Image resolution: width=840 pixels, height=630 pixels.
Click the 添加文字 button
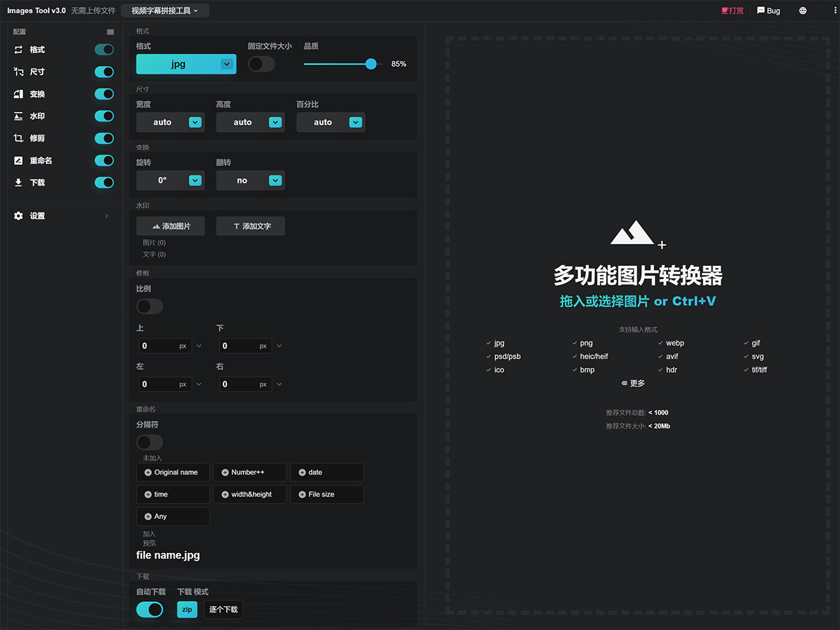click(250, 226)
